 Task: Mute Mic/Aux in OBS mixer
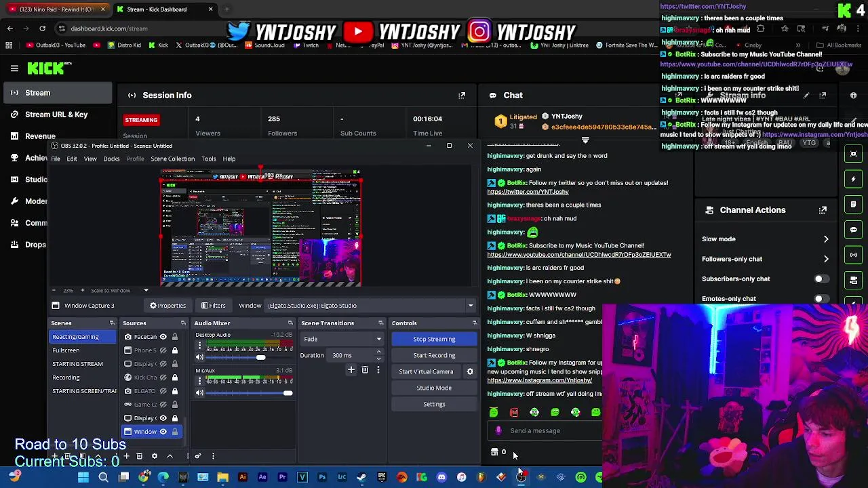199,393
